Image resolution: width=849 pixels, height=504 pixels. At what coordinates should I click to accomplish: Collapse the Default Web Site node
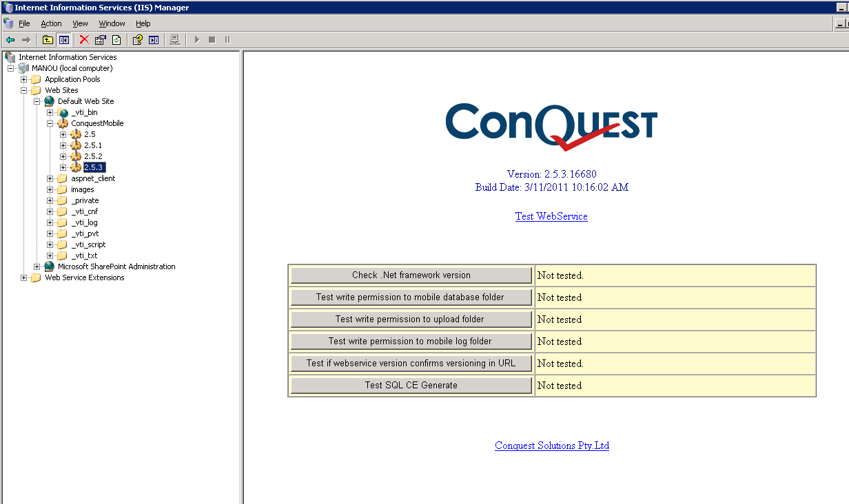click(x=37, y=101)
